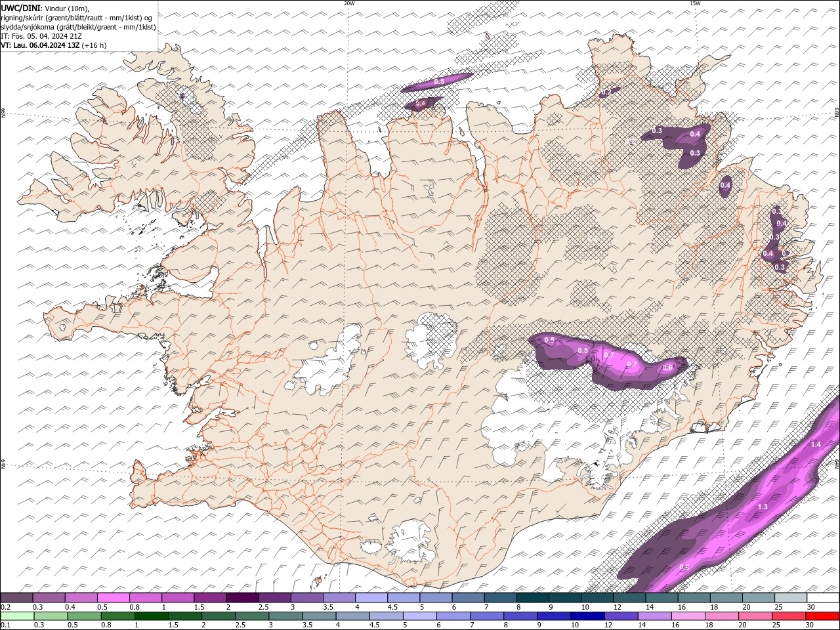
Task: Click the palest green lower swatch labeled 0.1
Action: (x=16, y=616)
